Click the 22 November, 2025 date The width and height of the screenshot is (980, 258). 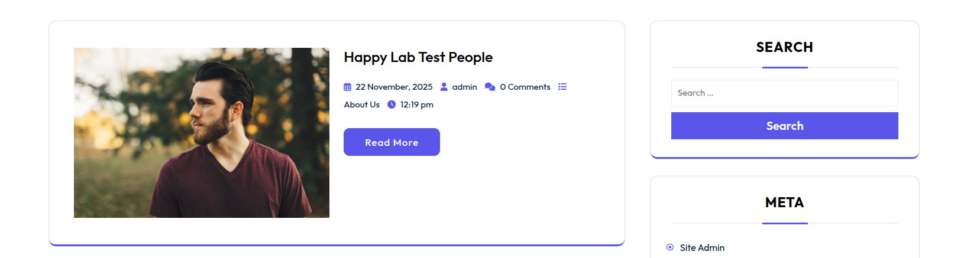pos(394,87)
